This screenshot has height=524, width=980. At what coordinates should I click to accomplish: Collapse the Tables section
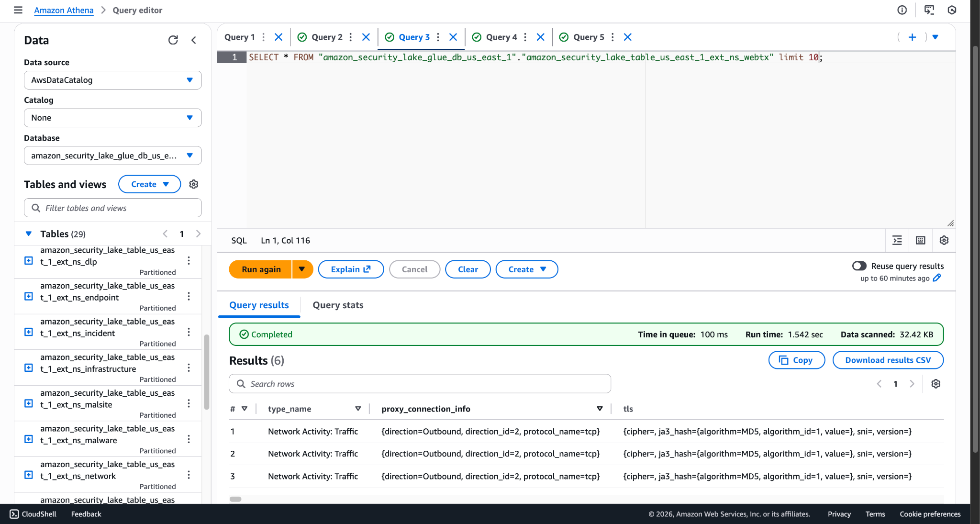[29, 234]
